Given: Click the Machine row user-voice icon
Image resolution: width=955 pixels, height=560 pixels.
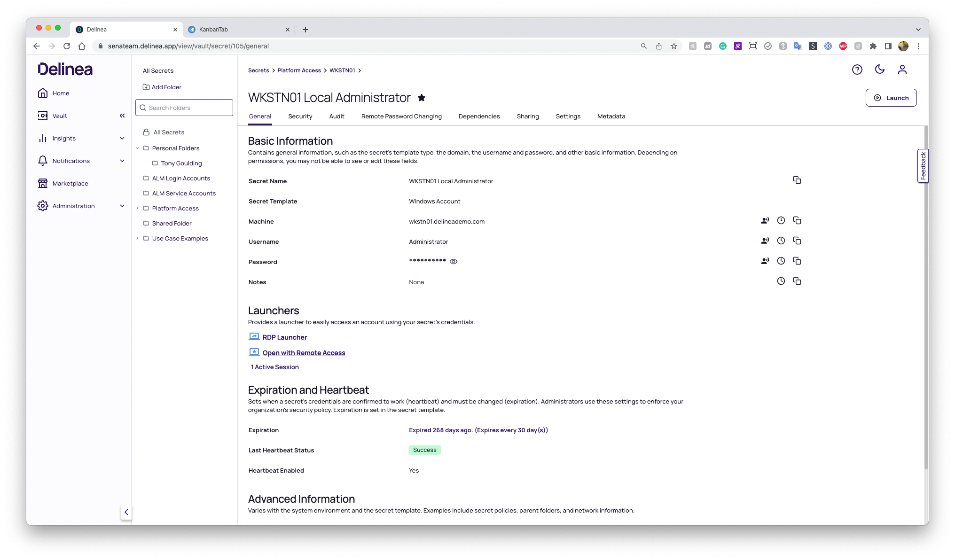Looking at the screenshot, I should 765,221.
